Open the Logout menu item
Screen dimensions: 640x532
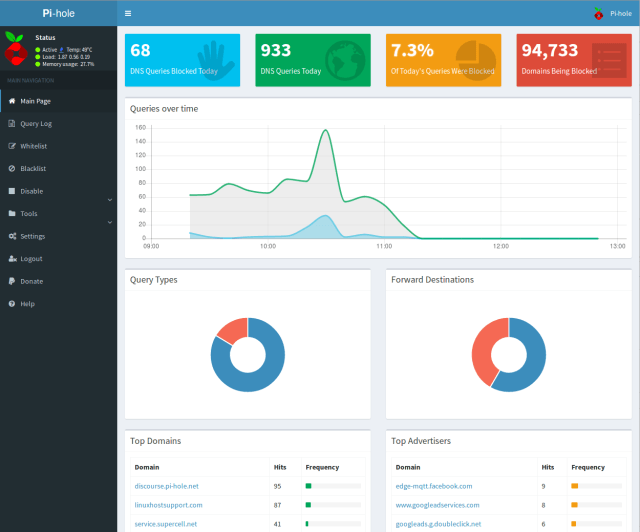(x=31, y=259)
